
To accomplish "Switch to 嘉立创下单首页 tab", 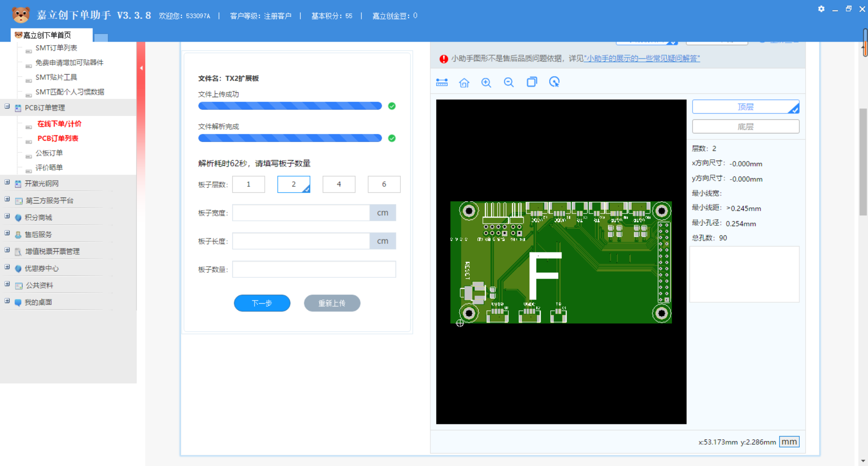I will click(51, 35).
